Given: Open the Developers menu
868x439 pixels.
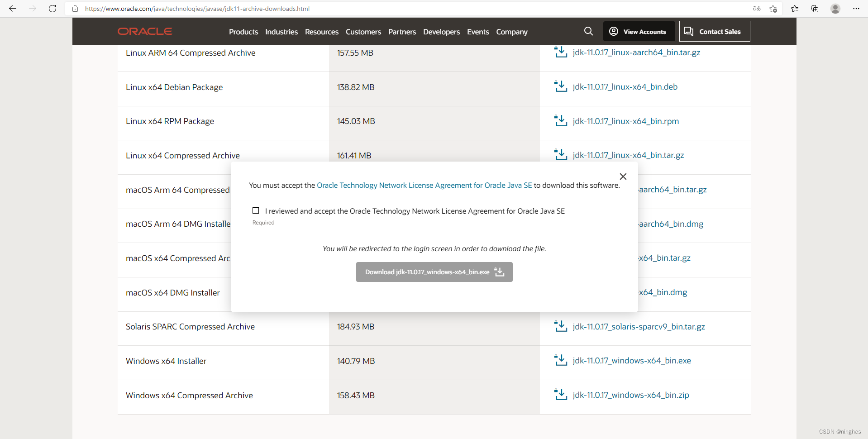Looking at the screenshot, I should (442, 32).
